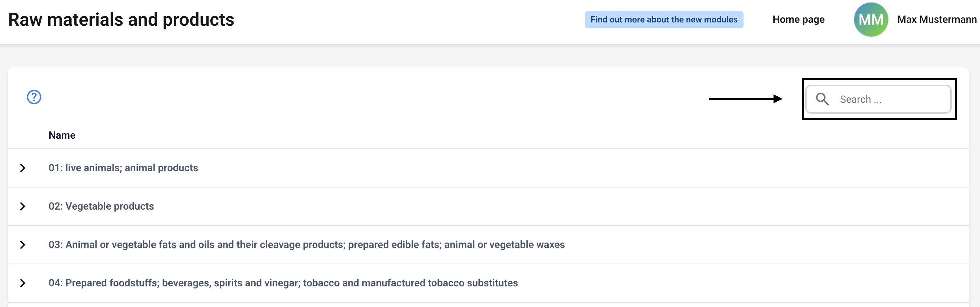The width and height of the screenshot is (980, 307).
Task: Expand the 03 fats and oils chevron
Action: 22,245
